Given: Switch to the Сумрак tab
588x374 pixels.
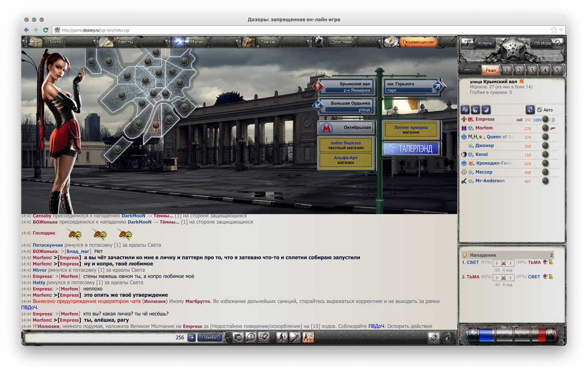Looking at the screenshot, I should click(x=470, y=70).
